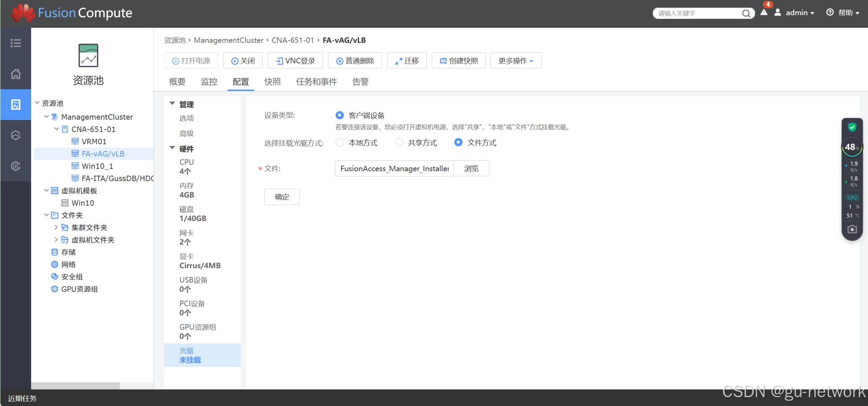This screenshot has height=406, width=868.
Task: Click the VRM01 virtual machine icon
Action: 75,141
